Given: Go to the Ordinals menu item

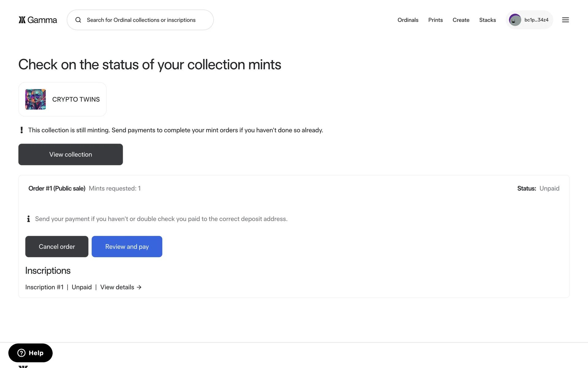Looking at the screenshot, I should [x=408, y=20].
